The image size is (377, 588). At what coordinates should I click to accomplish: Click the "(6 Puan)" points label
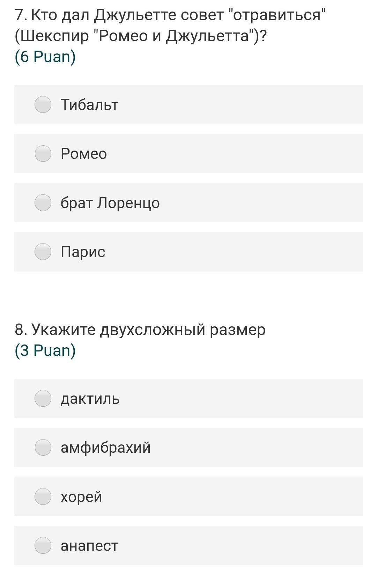[45, 57]
